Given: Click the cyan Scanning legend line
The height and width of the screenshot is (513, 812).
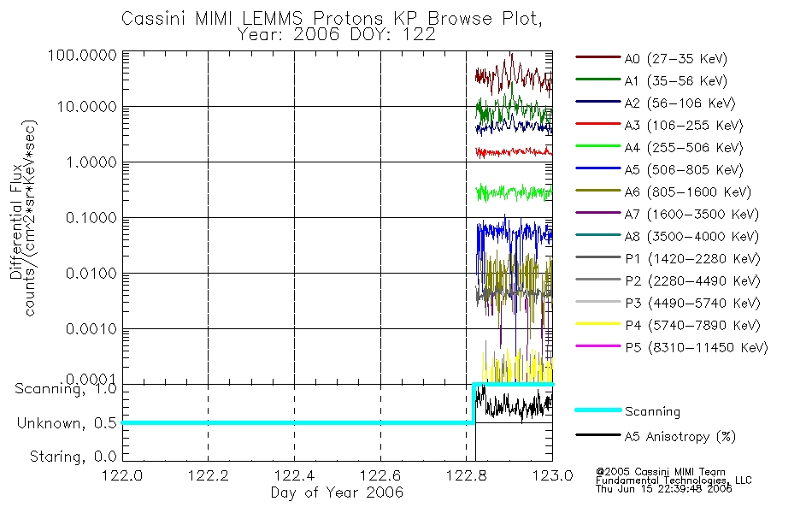Looking at the screenshot, I should (597, 410).
